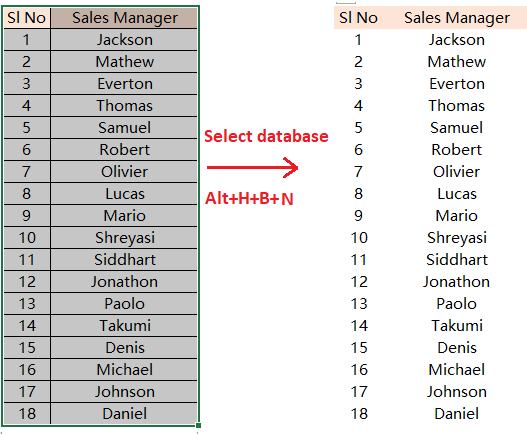527x435 pixels.
Task: Select the Olivier cell in bordered table
Action: coord(124,172)
